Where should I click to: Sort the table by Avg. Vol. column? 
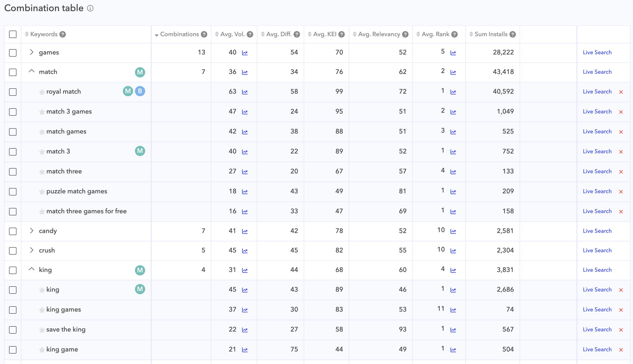(232, 34)
